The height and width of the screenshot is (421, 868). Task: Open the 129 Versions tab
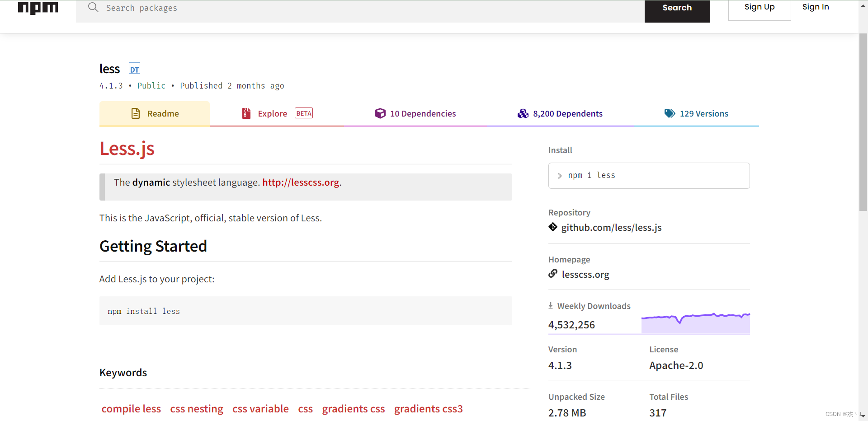(696, 113)
